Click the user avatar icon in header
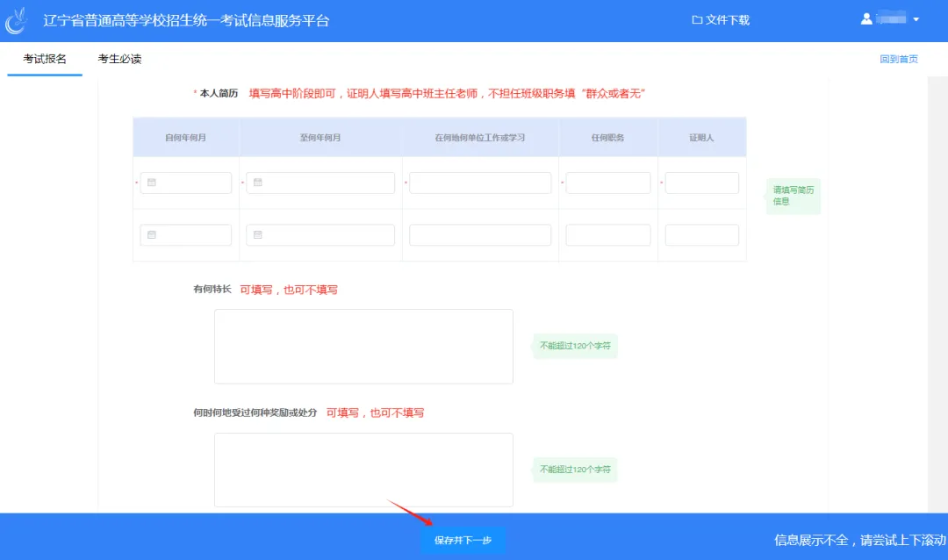 (866, 18)
